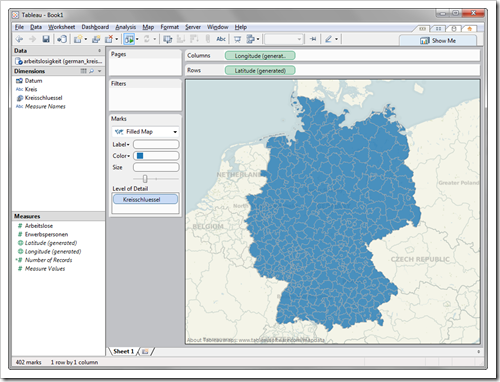Click the Run Update refresh icon
Viewport: 500px width, 382px height.
pyautogui.click(x=147, y=39)
